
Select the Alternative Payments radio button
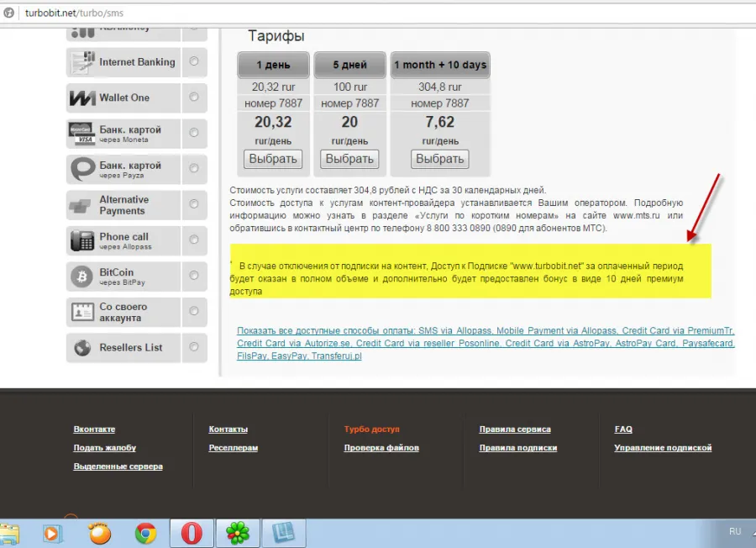coord(194,204)
